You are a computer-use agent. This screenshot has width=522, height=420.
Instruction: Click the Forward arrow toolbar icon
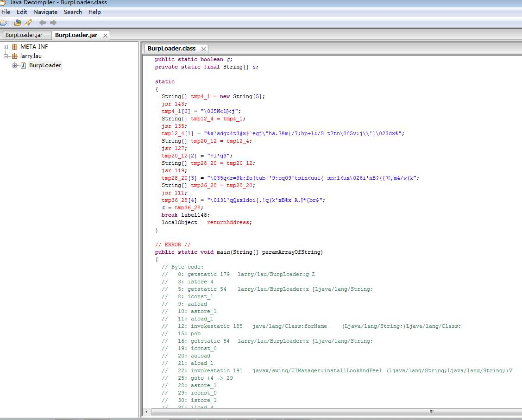(x=53, y=23)
